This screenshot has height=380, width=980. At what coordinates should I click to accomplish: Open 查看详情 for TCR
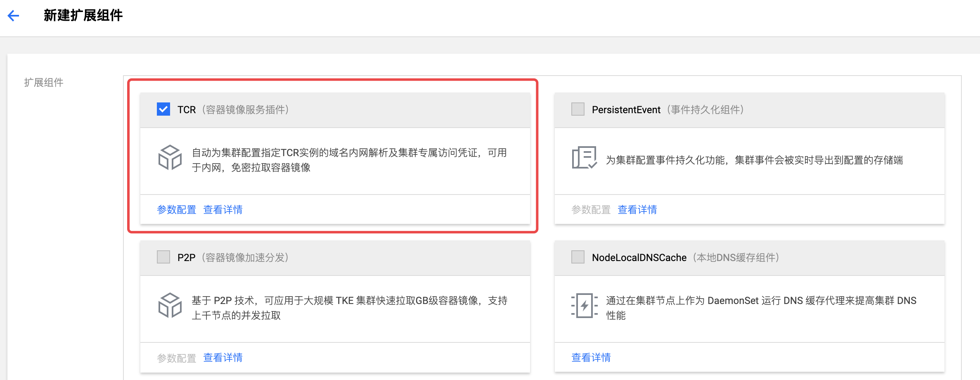click(223, 210)
